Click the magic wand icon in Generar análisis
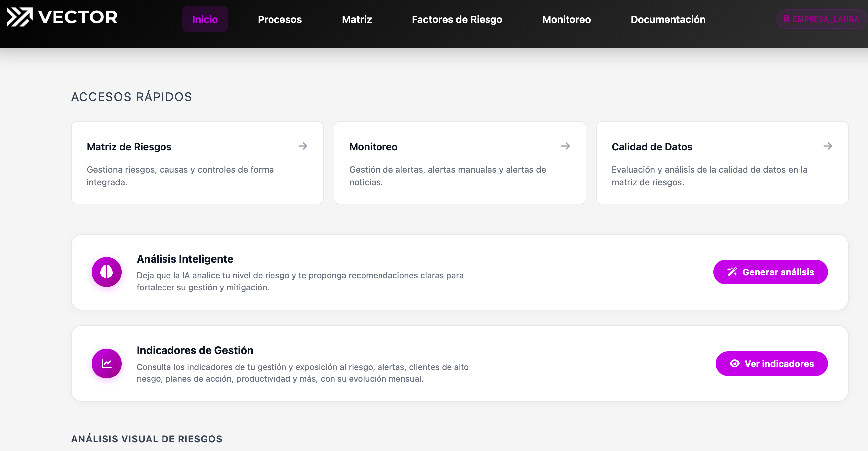 click(732, 272)
